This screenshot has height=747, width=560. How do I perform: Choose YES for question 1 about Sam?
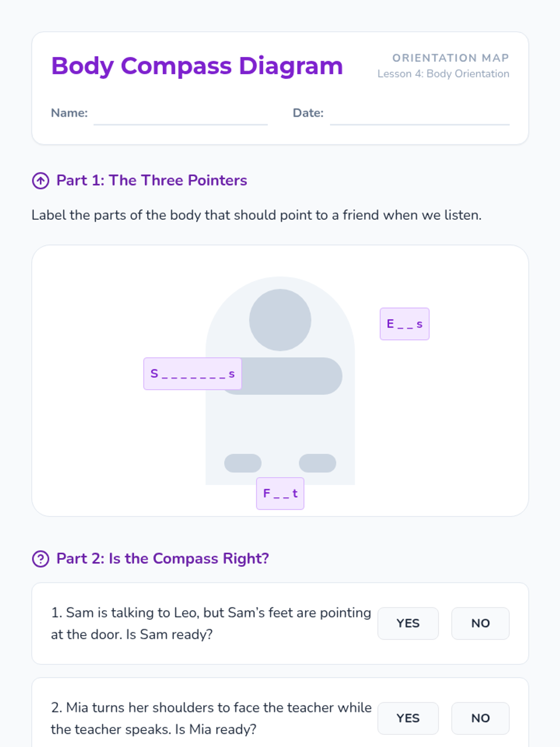(x=408, y=623)
